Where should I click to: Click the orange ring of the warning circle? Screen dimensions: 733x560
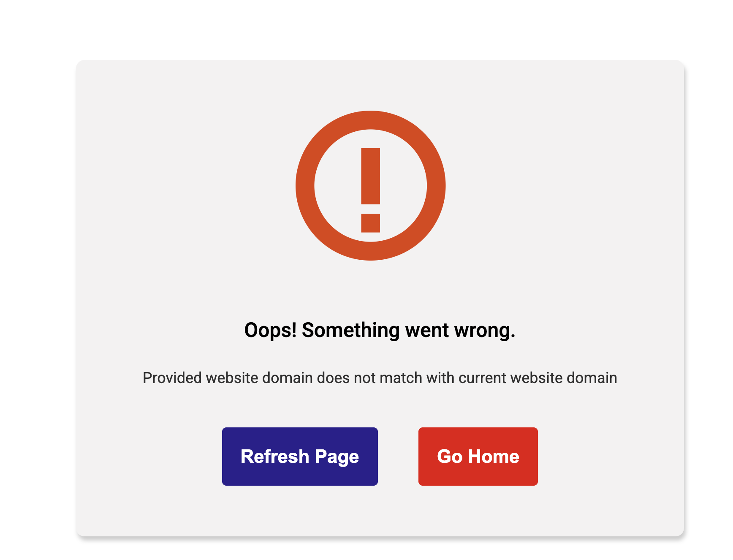point(305,185)
